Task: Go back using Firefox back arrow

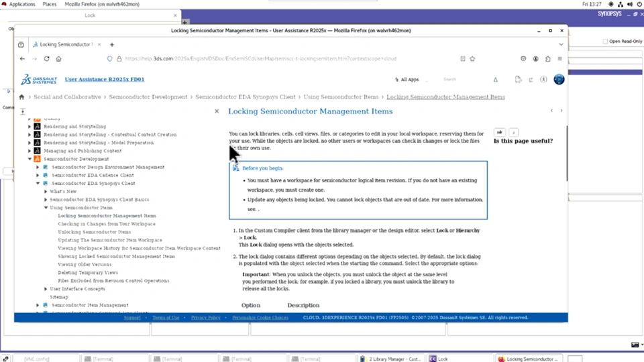Action: tap(22, 59)
